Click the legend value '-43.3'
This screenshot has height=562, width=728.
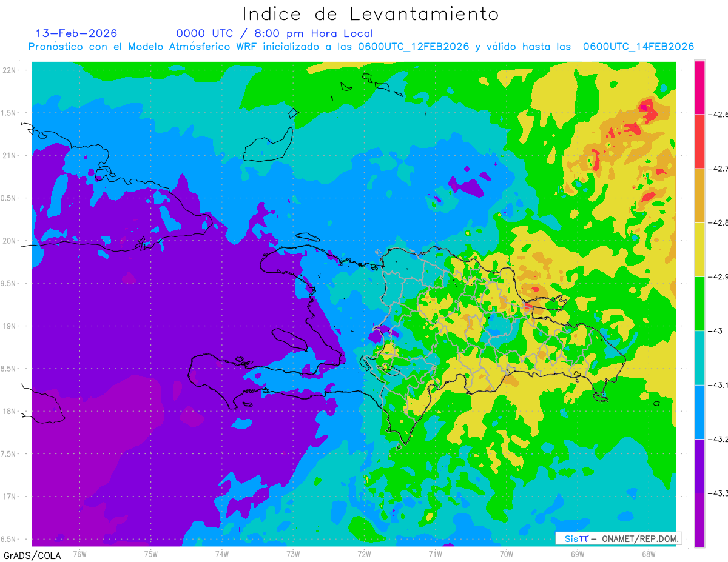point(717,493)
